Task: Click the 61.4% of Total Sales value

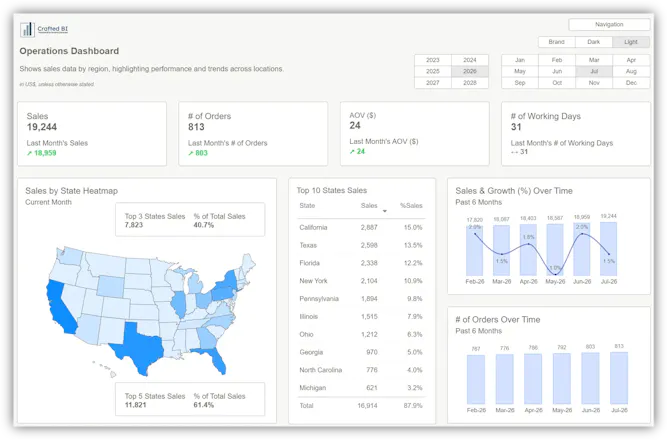Action: (x=203, y=405)
